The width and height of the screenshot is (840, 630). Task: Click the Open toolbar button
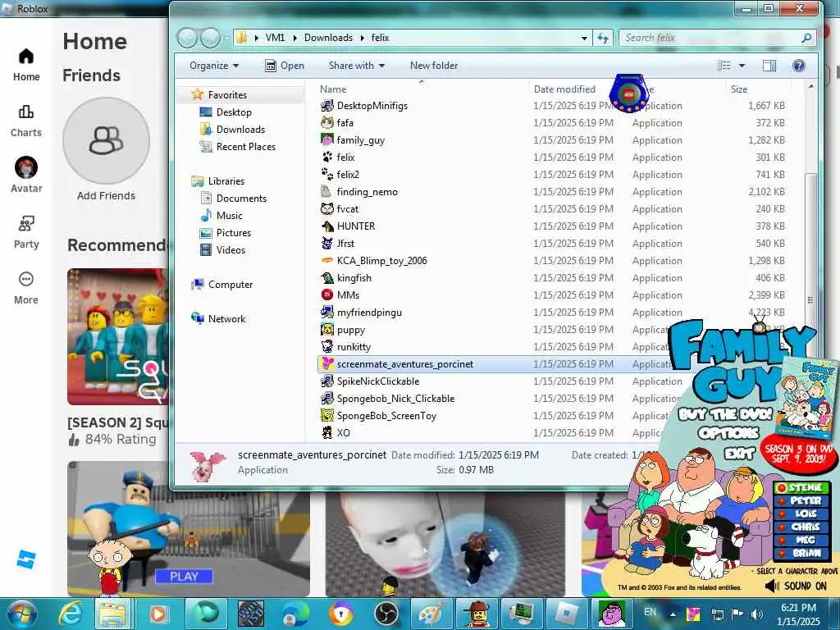(x=285, y=66)
